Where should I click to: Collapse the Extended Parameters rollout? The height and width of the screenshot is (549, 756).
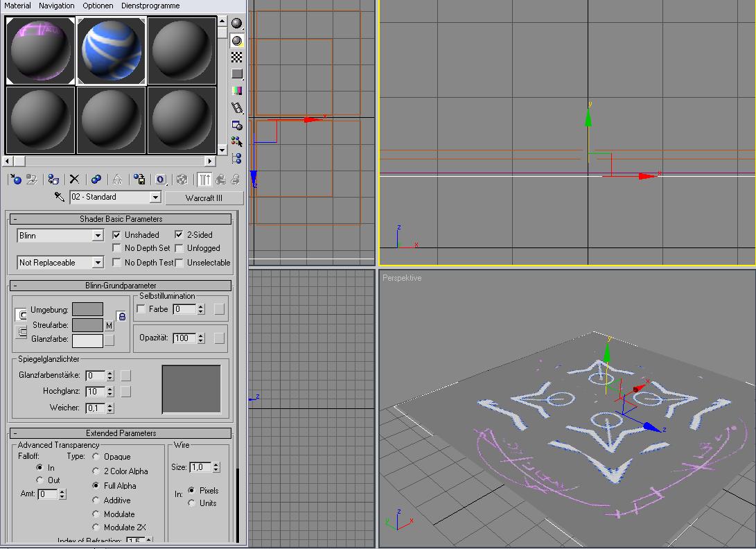click(121, 433)
